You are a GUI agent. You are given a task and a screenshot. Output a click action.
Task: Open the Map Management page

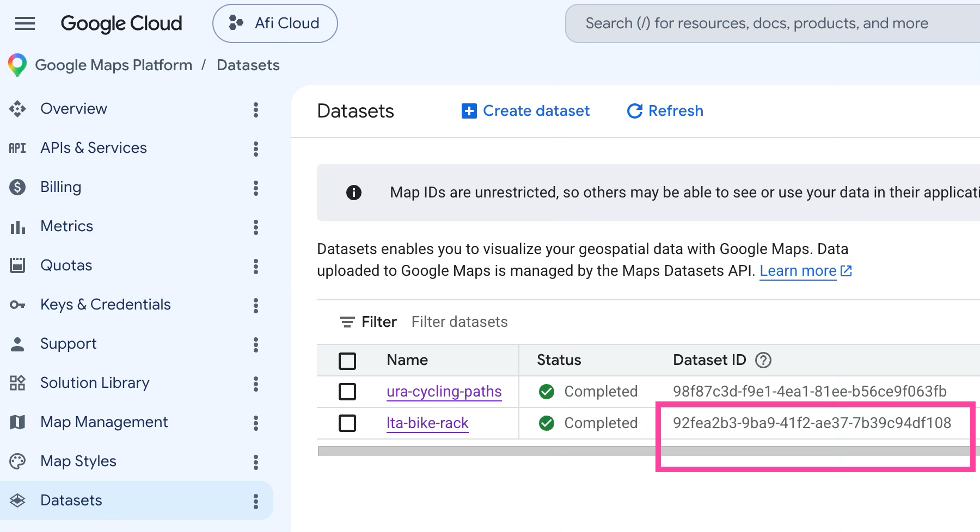click(x=104, y=422)
